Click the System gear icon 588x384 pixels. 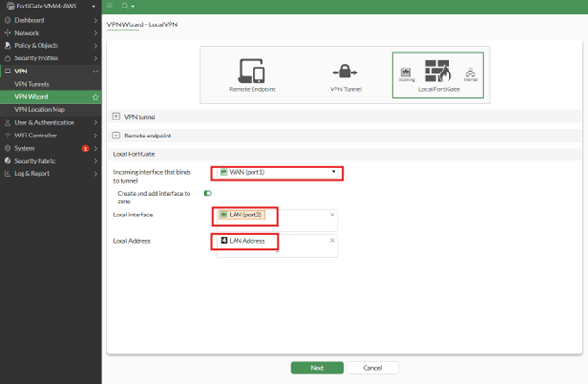pos(8,148)
